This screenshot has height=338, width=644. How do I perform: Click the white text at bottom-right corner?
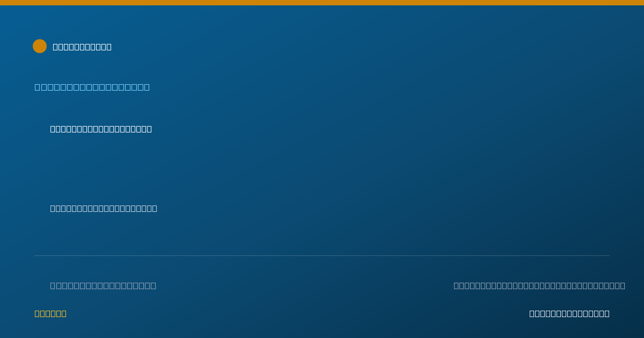tap(569, 313)
